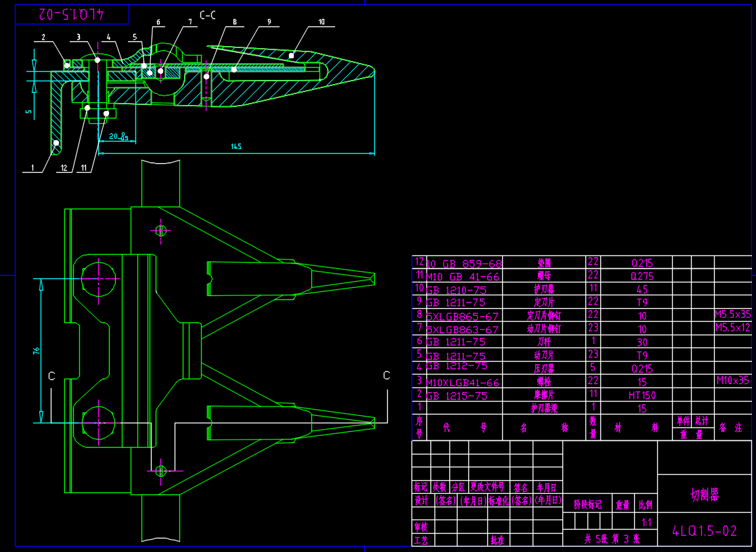Select the 76 vertical dimension text

click(x=36, y=350)
